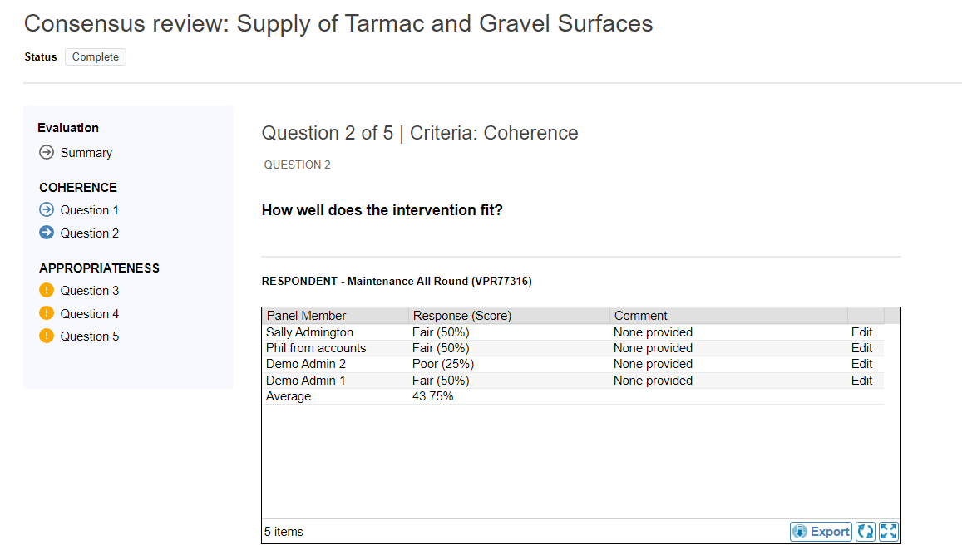962x560 pixels.
Task: Click the fullscreen expand grid icon
Action: pos(888,532)
